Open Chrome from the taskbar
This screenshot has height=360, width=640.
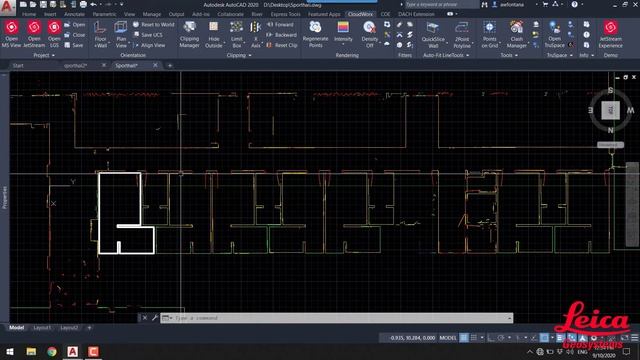(x=51, y=351)
